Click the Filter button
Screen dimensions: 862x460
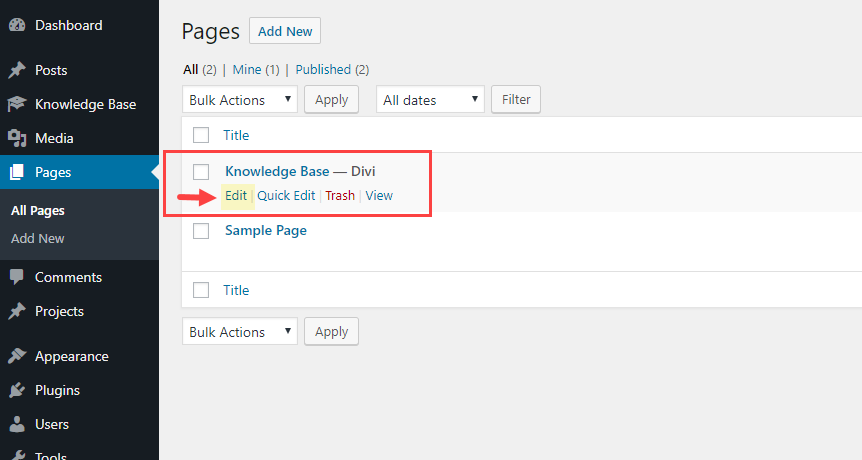(x=516, y=100)
